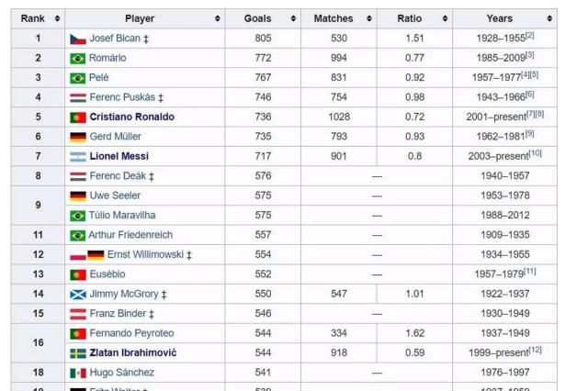This screenshot has height=391, width=588.
Task: Open the Fernando Peyroteo link
Action: click(x=131, y=333)
